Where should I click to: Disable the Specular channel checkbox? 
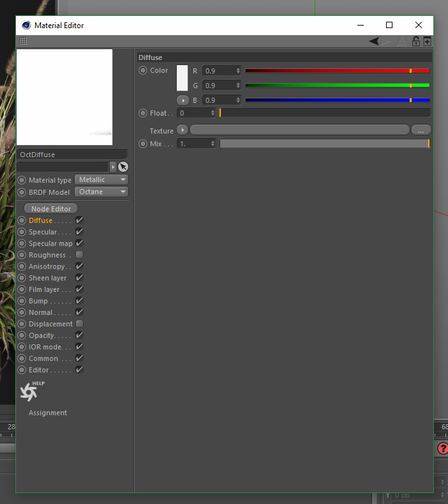click(x=79, y=231)
